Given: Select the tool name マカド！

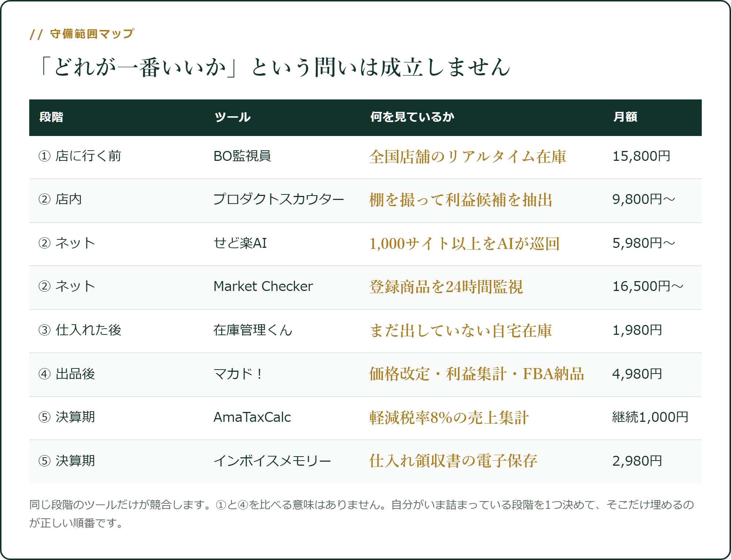Looking at the screenshot, I should [x=239, y=374].
